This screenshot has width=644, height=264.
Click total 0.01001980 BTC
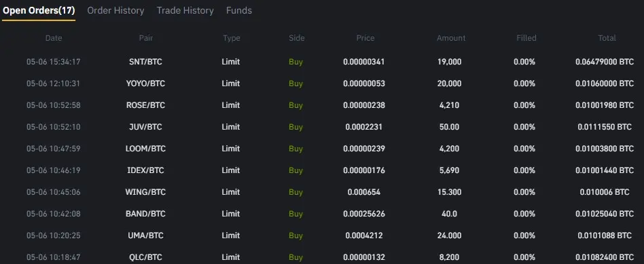[605, 105]
